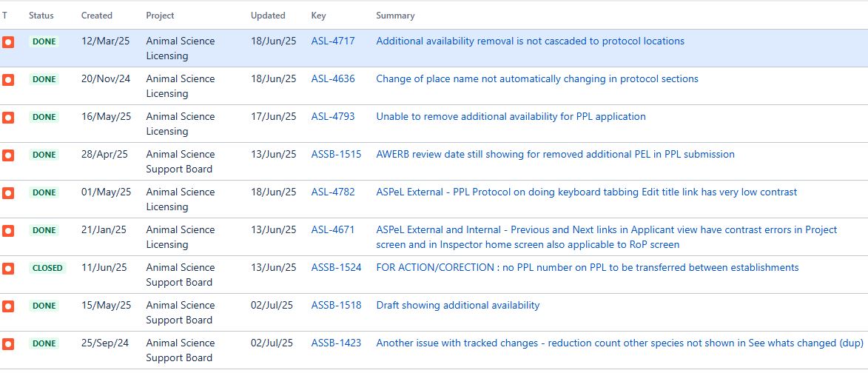
Task: Sort issues by the Created column
Action: (x=97, y=16)
